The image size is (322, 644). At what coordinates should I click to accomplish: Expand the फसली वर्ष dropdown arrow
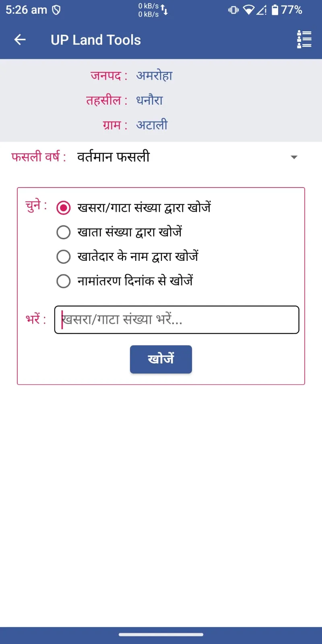pyautogui.click(x=294, y=157)
